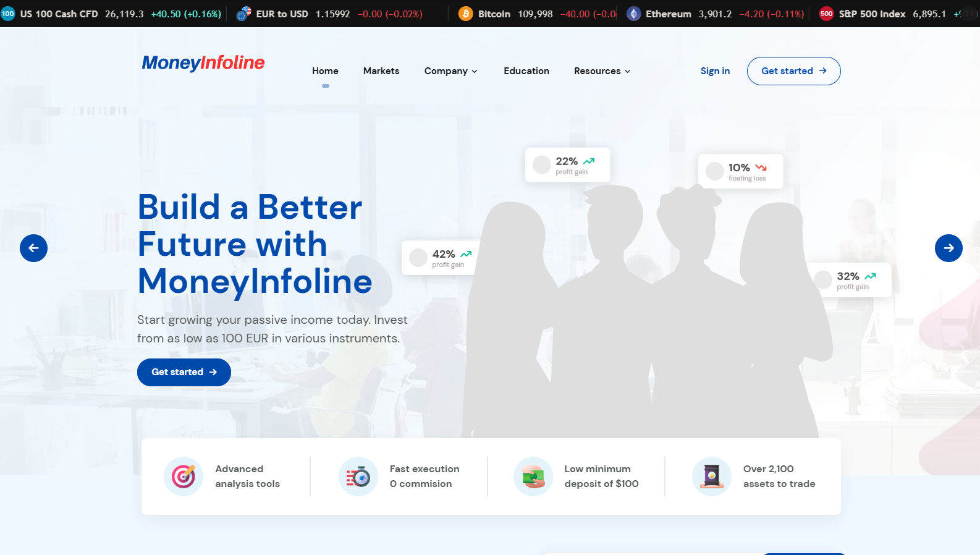Click the 10% floating loss card
Screen dimensions: 980x555
tap(741, 171)
